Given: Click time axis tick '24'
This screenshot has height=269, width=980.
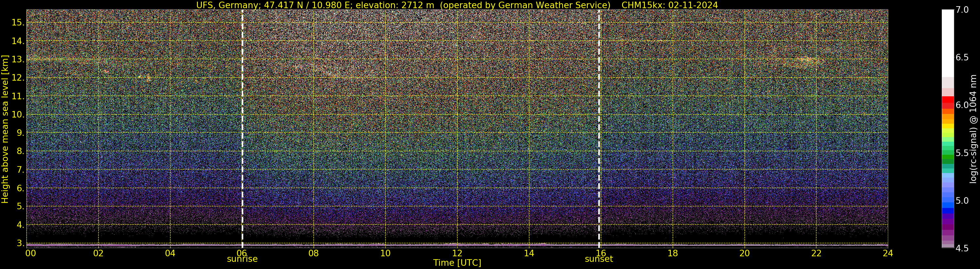Looking at the screenshot, I should tap(888, 253).
